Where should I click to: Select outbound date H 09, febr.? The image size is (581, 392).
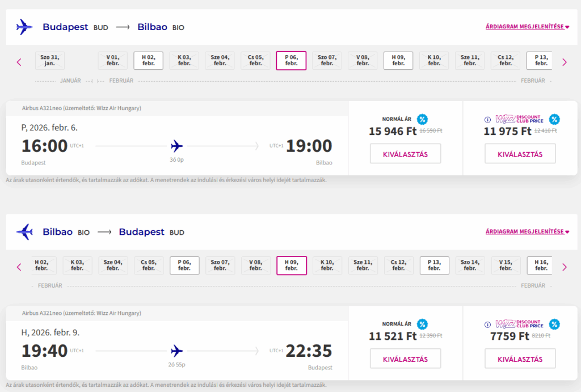[x=398, y=61]
